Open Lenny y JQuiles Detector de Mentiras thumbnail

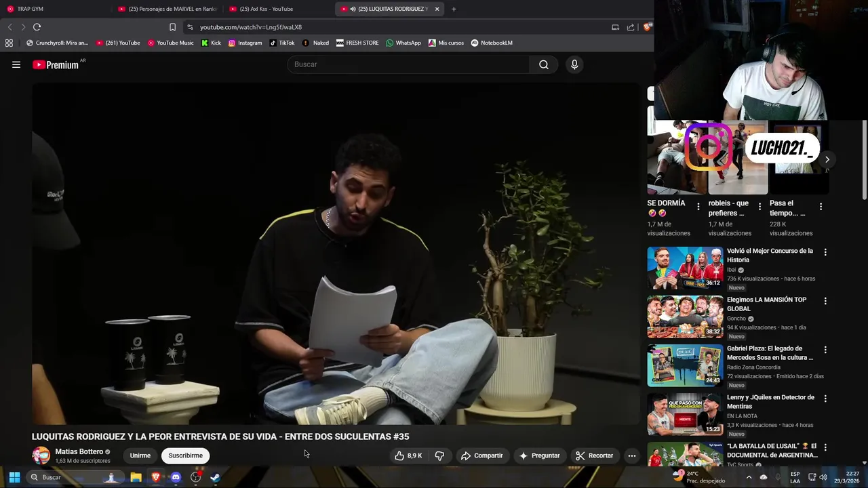[x=685, y=414]
